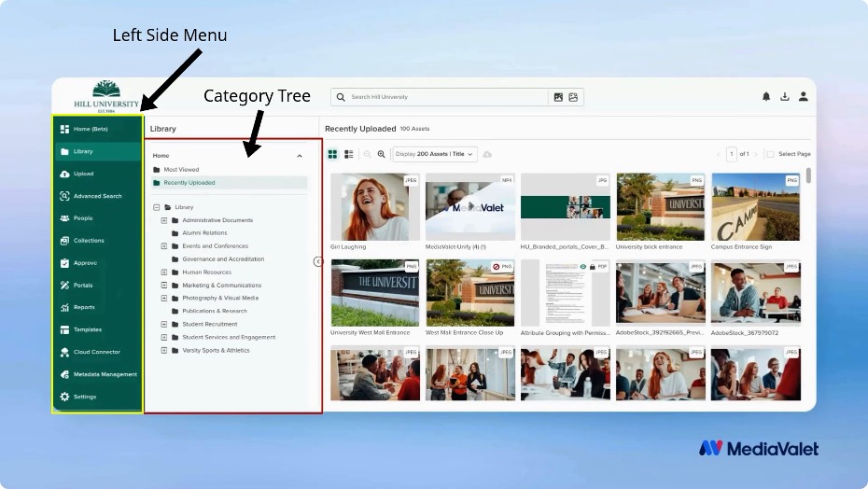Open the HU_Branded_portals_Cover thumbnail
This screenshot has width=868, height=489.
point(566,206)
